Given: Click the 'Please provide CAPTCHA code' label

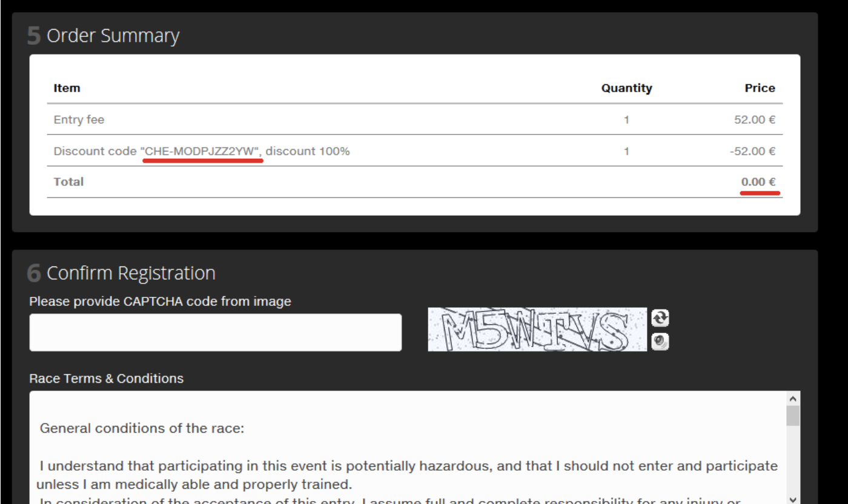Looking at the screenshot, I should click(x=160, y=301).
